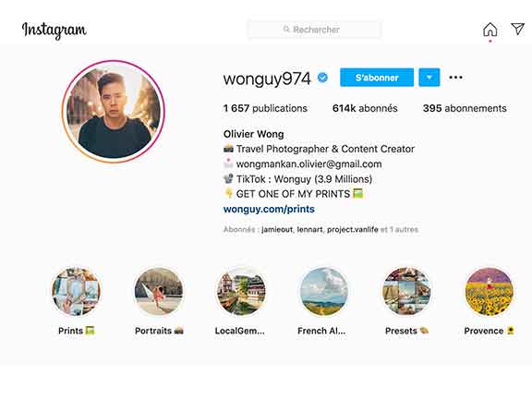Screen dimensions: 532x399
Task: Open the Provence story highlight
Action: point(489,292)
